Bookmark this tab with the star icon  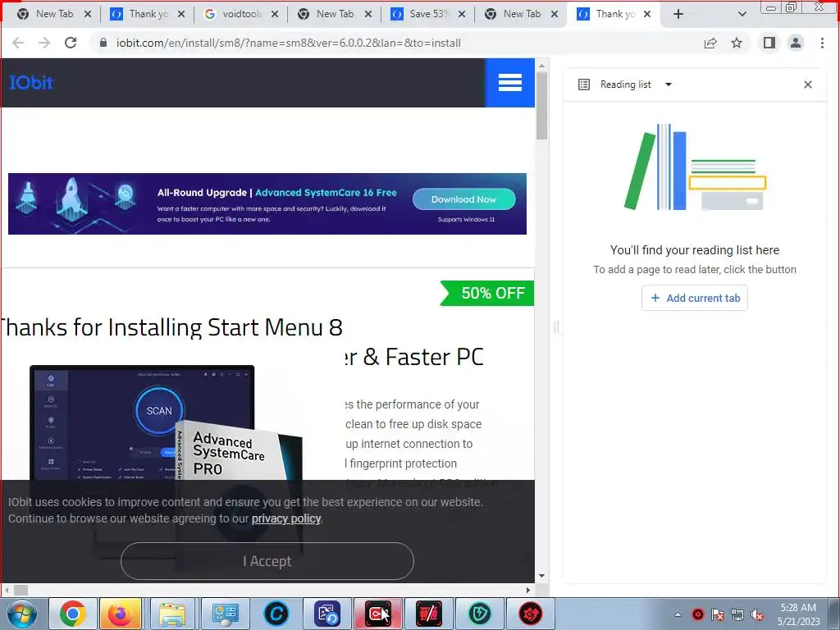(x=737, y=43)
